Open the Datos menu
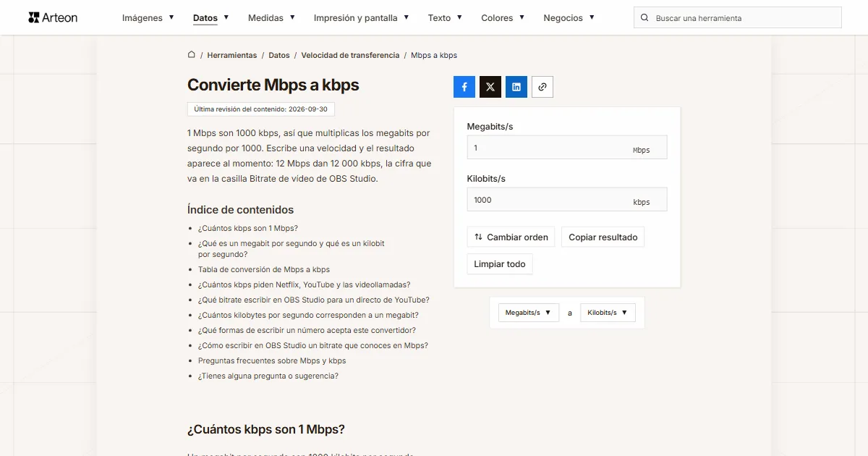868x456 pixels. pos(211,17)
